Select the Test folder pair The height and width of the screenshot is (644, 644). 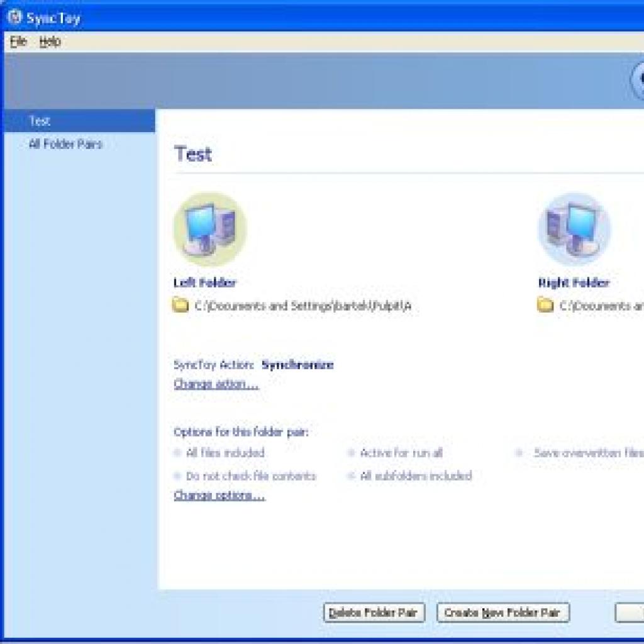click(x=80, y=121)
